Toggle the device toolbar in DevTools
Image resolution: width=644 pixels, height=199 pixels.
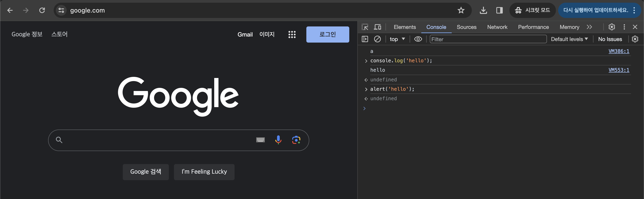(x=377, y=27)
